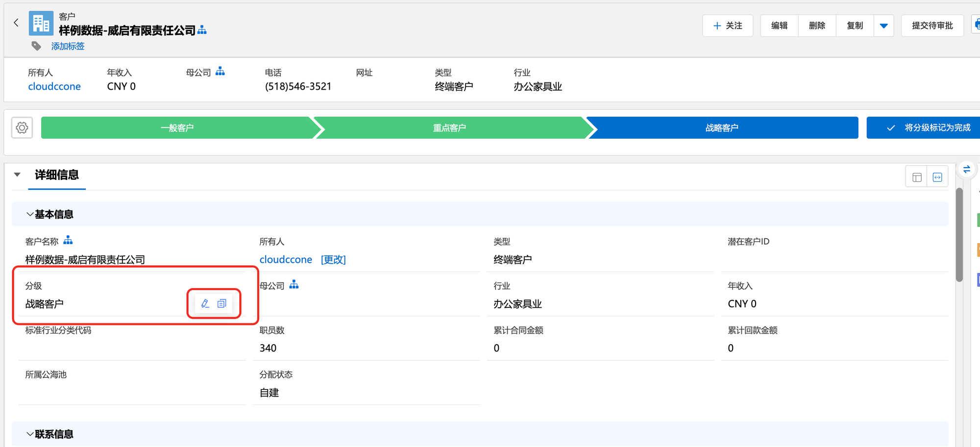Select the 战略客户 stage
The height and width of the screenshot is (447, 980).
722,128
